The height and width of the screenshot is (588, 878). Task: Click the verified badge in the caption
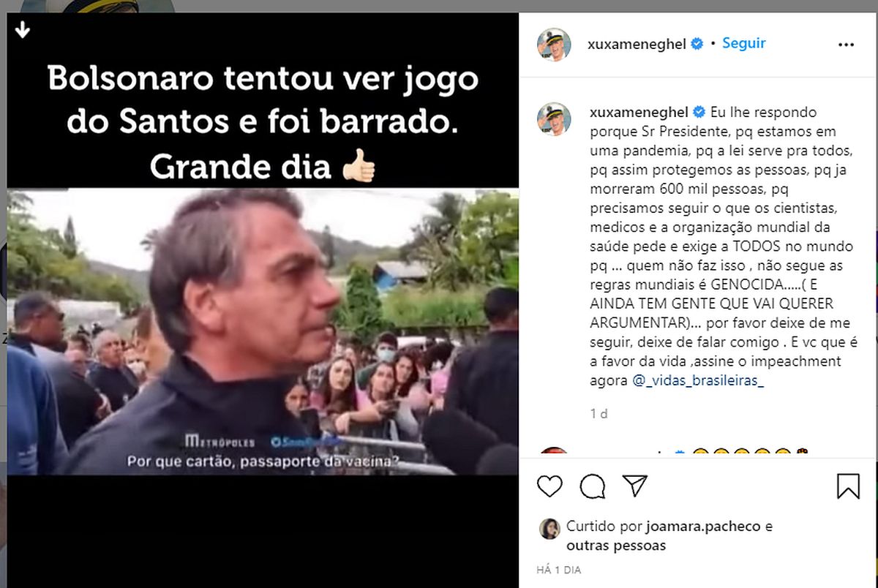[x=699, y=113]
